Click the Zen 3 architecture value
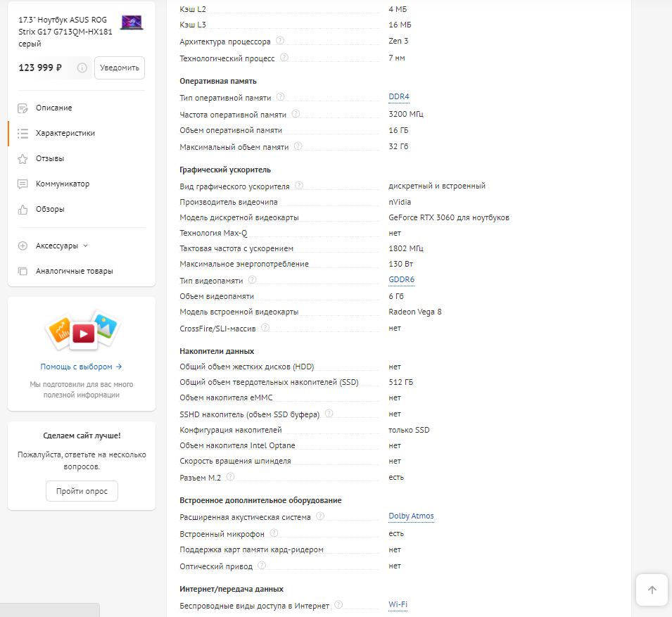Image resolution: width=672 pixels, height=617 pixels. (398, 41)
